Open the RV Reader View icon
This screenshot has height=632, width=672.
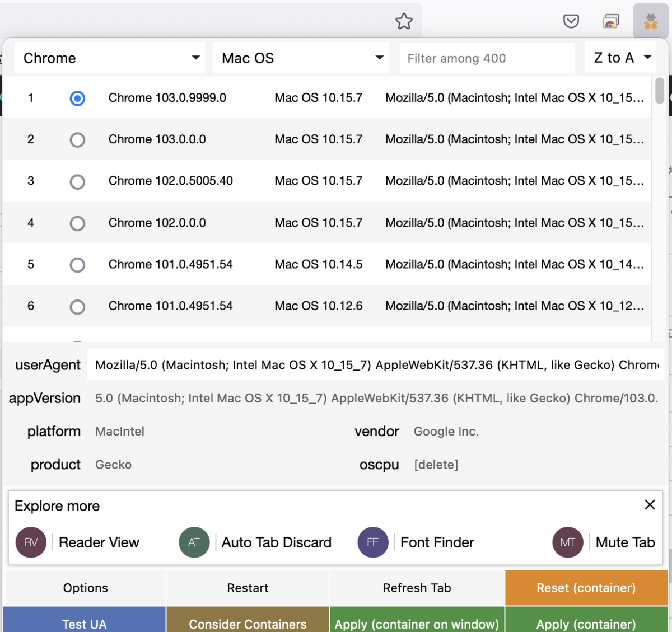[31, 542]
